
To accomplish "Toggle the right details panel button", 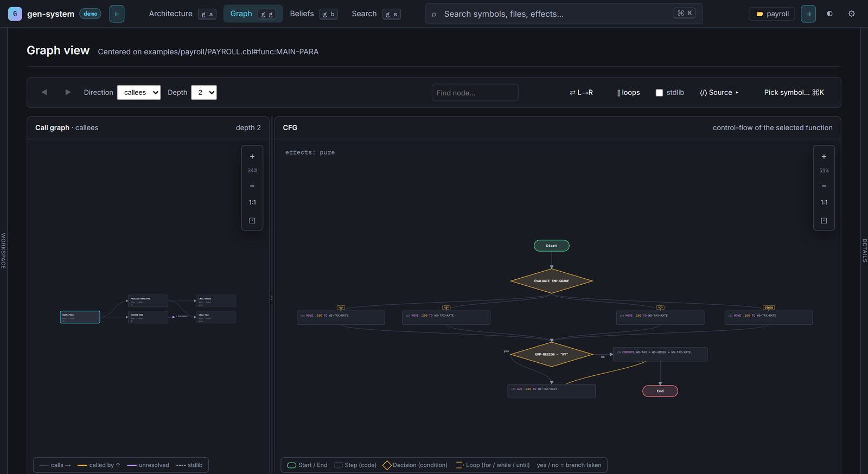I will (x=808, y=14).
